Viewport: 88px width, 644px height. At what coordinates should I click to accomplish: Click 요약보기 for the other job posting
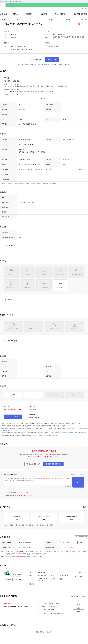point(79,608)
